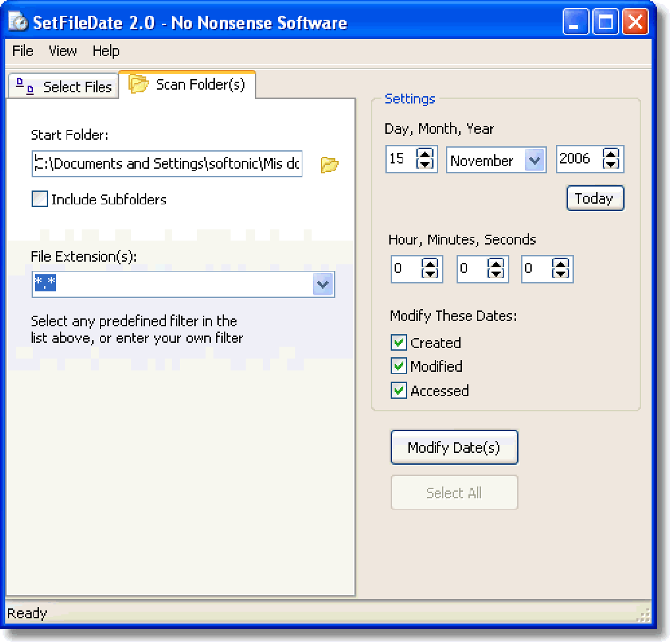Maximize the SetFileDate window
Screen dimensions: 672x644
[x=605, y=22]
